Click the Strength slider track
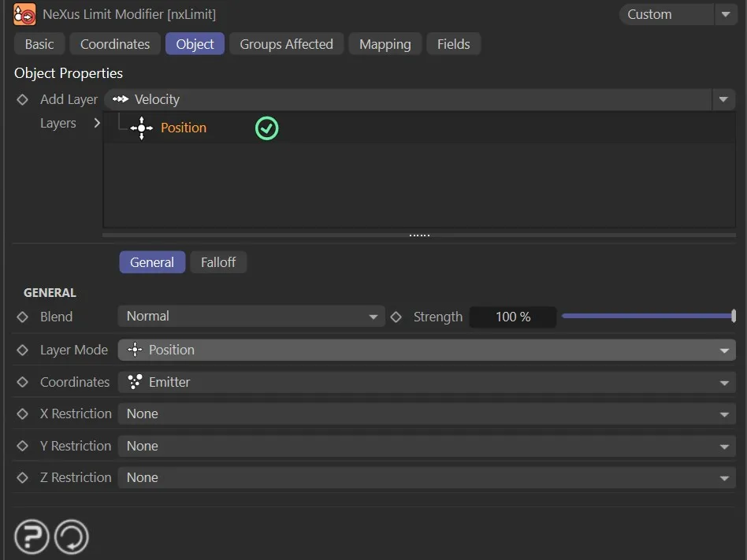The image size is (747, 560). 646,317
